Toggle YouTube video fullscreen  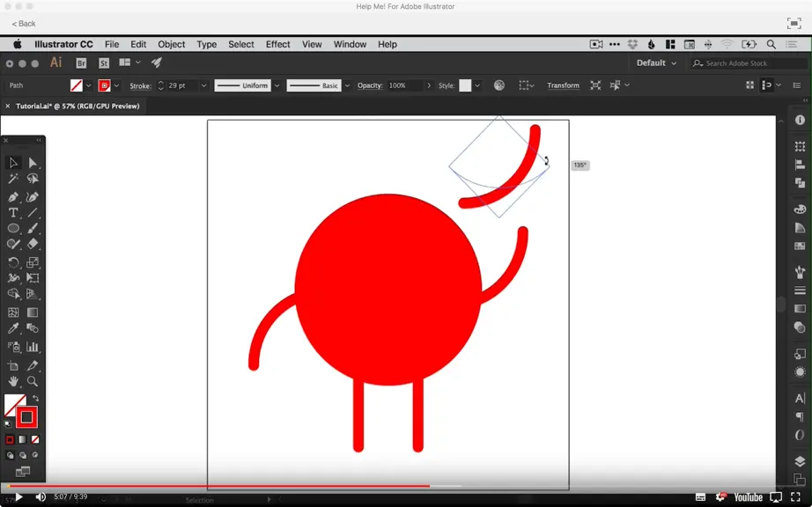pos(795,497)
